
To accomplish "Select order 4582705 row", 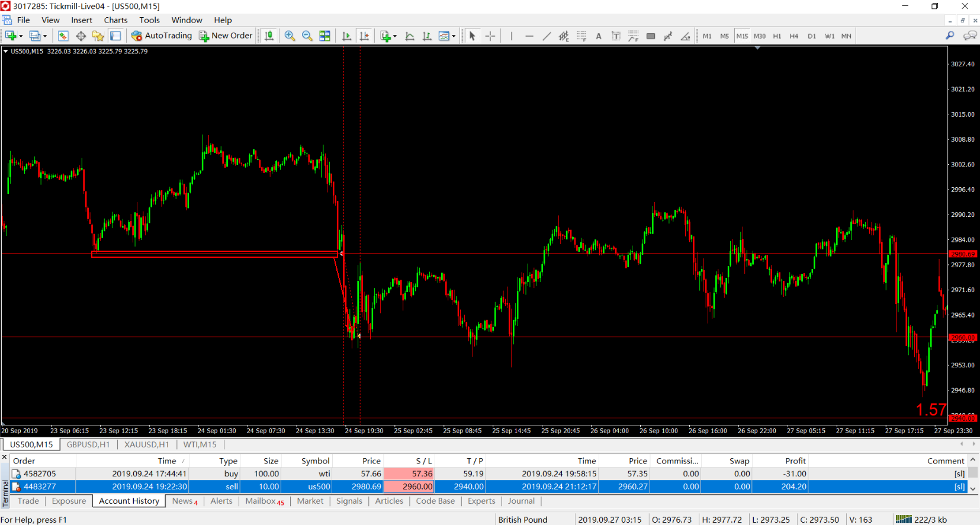I will pos(489,474).
